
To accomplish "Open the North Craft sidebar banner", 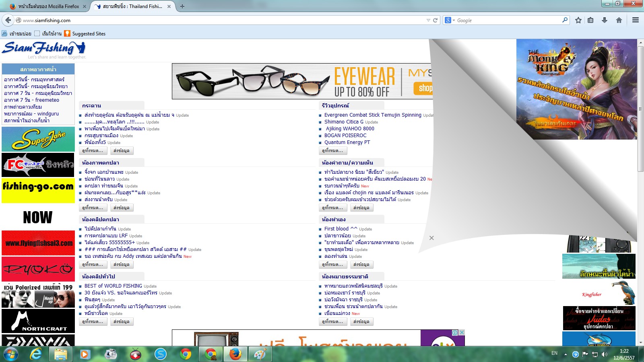I will [38, 321].
